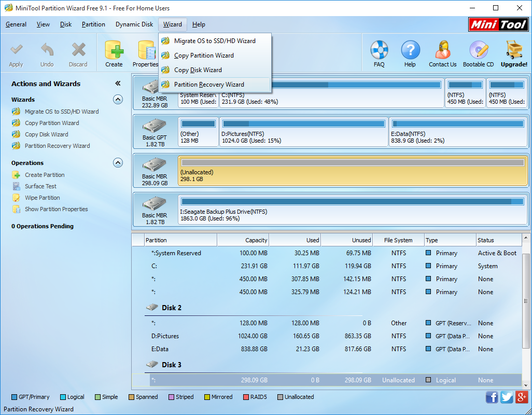
Task: Click the Disk 3 icon in partition list
Action: [152, 365]
